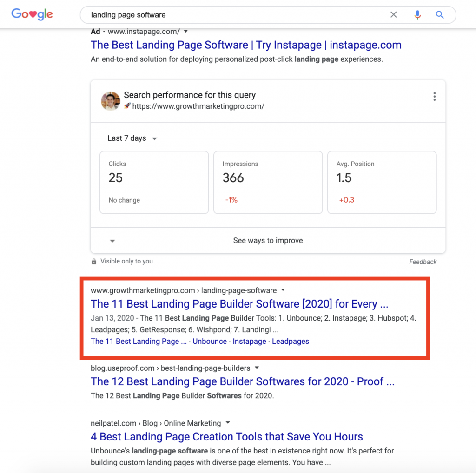Screen dimensions: 476x473
Task: Click the Leadpages sitelink
Action: click(290, 342)
